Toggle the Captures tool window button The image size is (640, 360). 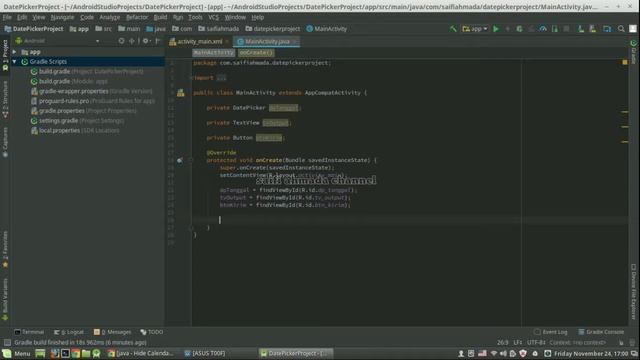(x=5, y=142)
